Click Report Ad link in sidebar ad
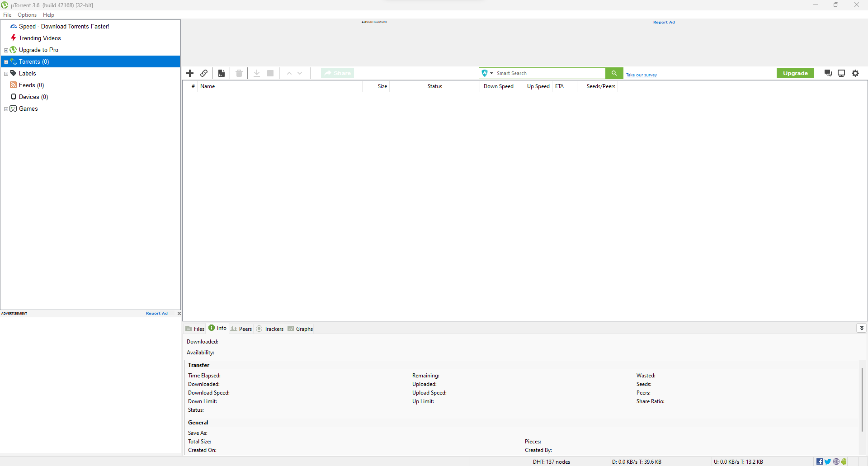Image resolution: width=868 pixels, height=466 pixels. click(x=156, y=313)
